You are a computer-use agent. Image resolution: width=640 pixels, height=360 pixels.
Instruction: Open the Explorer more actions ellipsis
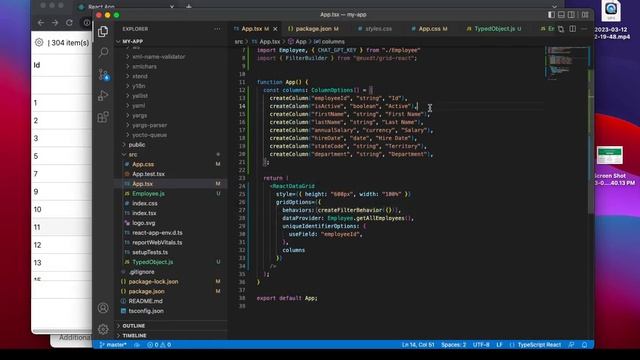pyautogui.click(x=217, y=29)
